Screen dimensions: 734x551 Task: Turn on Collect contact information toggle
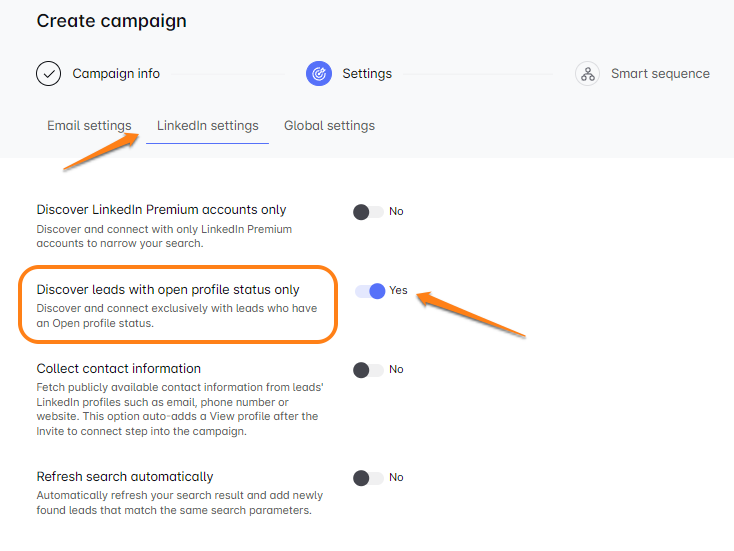coord(368,370)
